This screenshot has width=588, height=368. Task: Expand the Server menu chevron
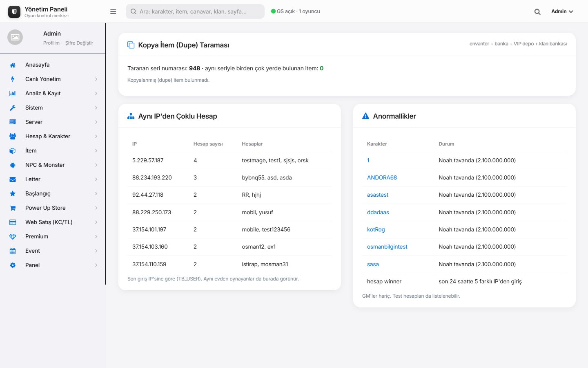pyautogui.click(x=96, y=122)
